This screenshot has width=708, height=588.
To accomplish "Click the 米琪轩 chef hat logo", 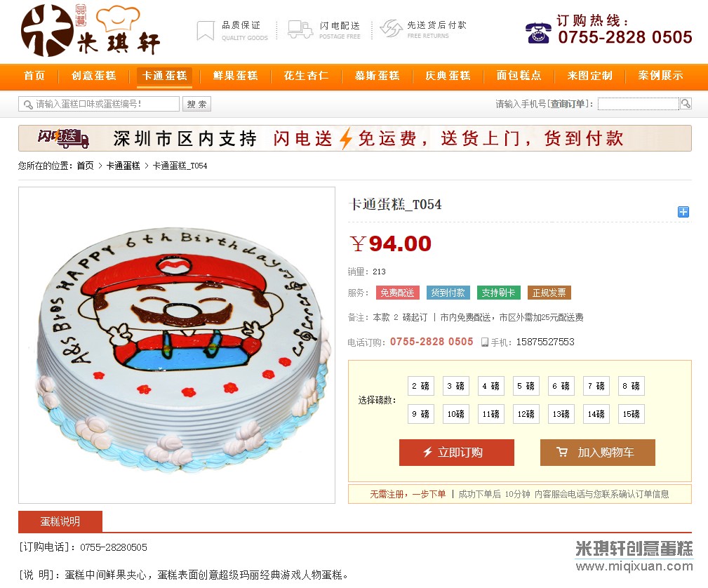I will tap(91, 30).
